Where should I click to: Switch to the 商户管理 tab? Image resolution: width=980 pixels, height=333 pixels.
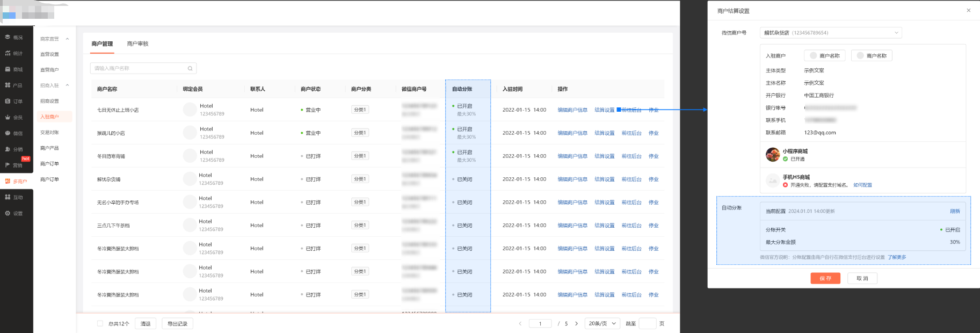click(102, 44)
